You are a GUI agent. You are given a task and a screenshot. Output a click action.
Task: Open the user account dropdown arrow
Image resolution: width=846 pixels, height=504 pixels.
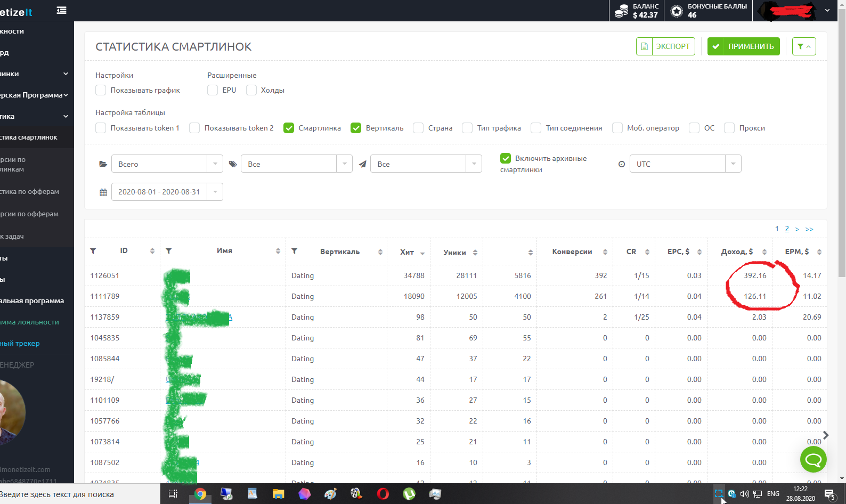[827, 11]
